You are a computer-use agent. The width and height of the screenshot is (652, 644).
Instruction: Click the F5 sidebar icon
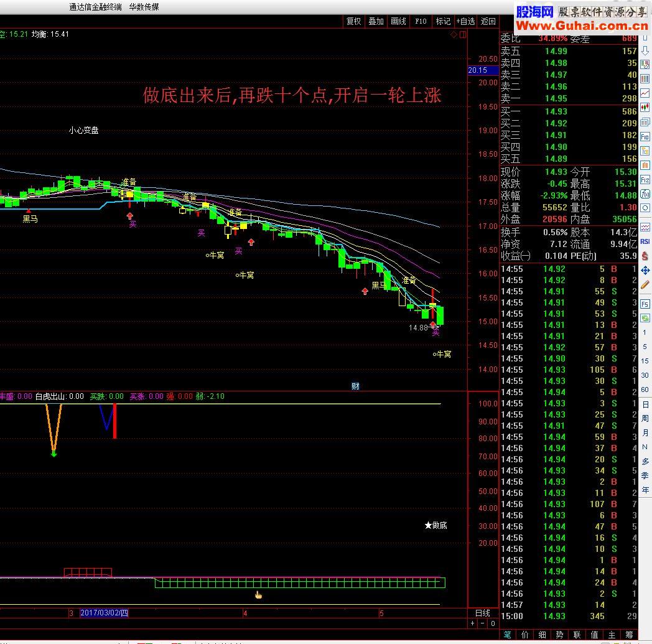pyautogui.click(x=645, y=304)
